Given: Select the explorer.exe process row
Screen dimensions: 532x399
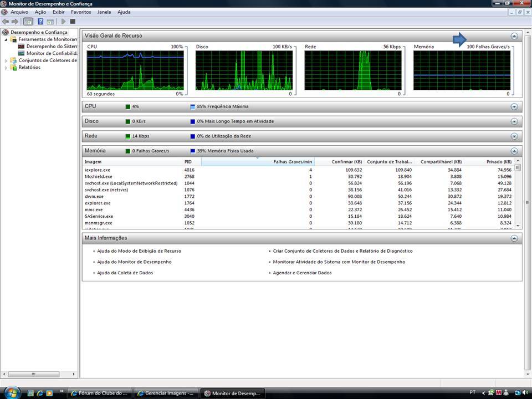Looking at the screenshot, I should click(299, 203).
